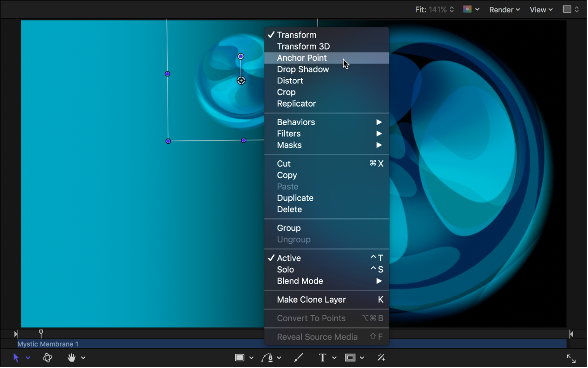588x368 pixels.
Task: Select the Paint Stroke tool
Action: point(298,357)
